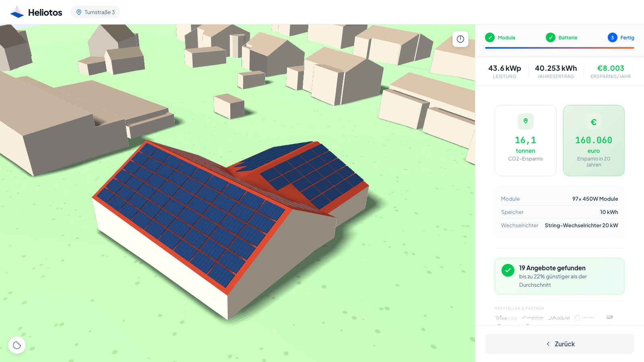Screen dimensions: 644x362
Task: Open the Turnstraße 3 address chip
Action: pyautogui.click(x=95, y=12)
